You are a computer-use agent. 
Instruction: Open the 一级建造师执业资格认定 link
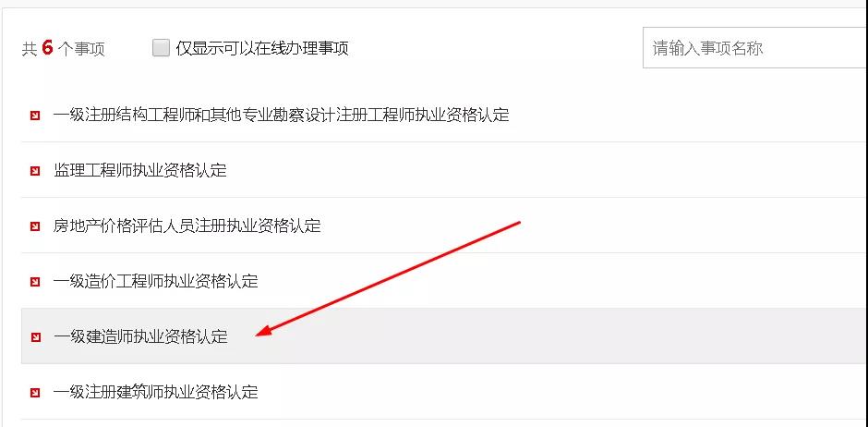pyautogui.click(x=140, y=336)
